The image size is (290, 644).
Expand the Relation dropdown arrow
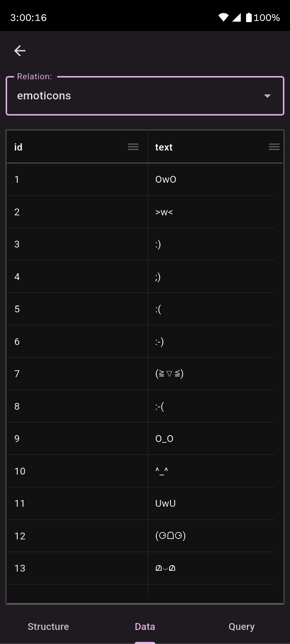click(x=267, y=96)
